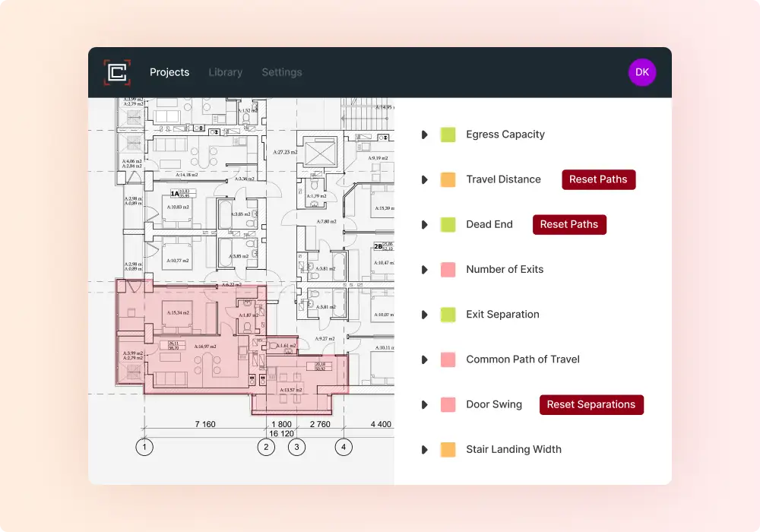This screenshot has width=760, height=532.
Task: Expand the Exit Separation row arrow
Action: (x=425, y=315)
